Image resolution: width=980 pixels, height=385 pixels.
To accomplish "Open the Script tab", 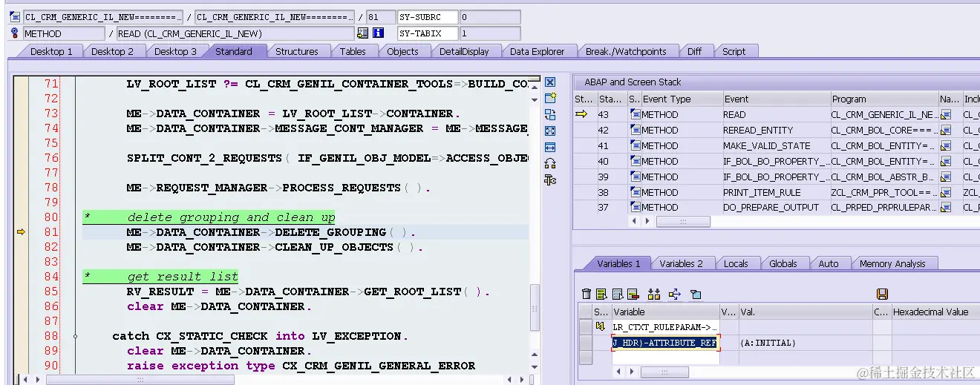I will point(734,51).
